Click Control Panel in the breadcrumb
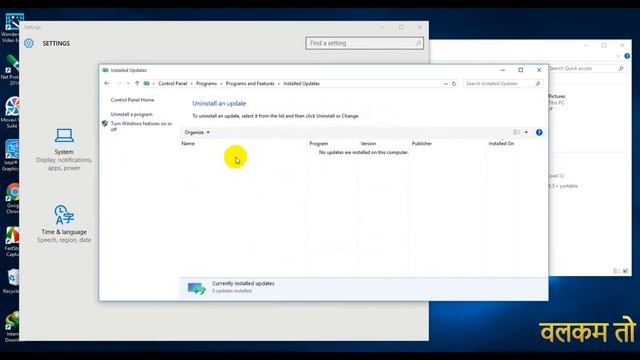 point(173,83)
